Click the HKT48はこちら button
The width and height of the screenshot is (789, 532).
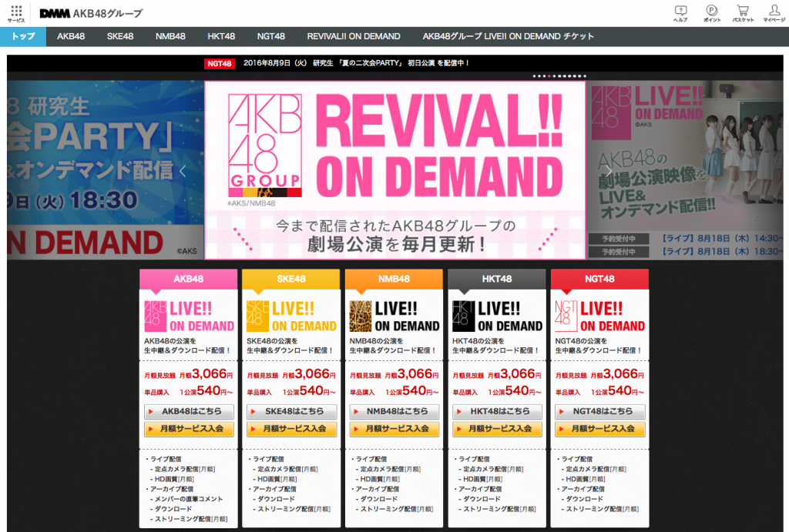(497, 411)
